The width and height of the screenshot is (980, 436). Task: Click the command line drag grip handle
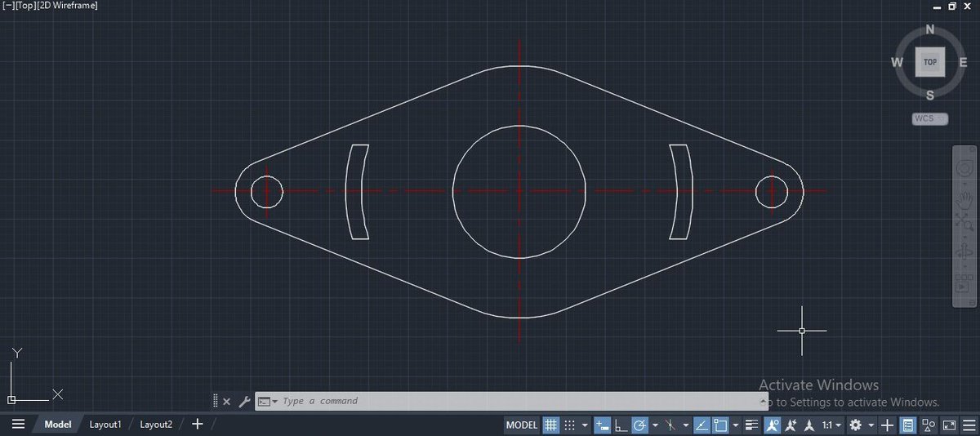pyautogui.click(x=215, y=401)
